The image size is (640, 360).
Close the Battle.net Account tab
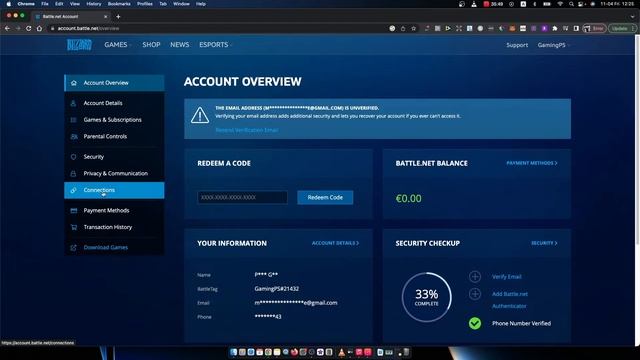coord(106,17)
